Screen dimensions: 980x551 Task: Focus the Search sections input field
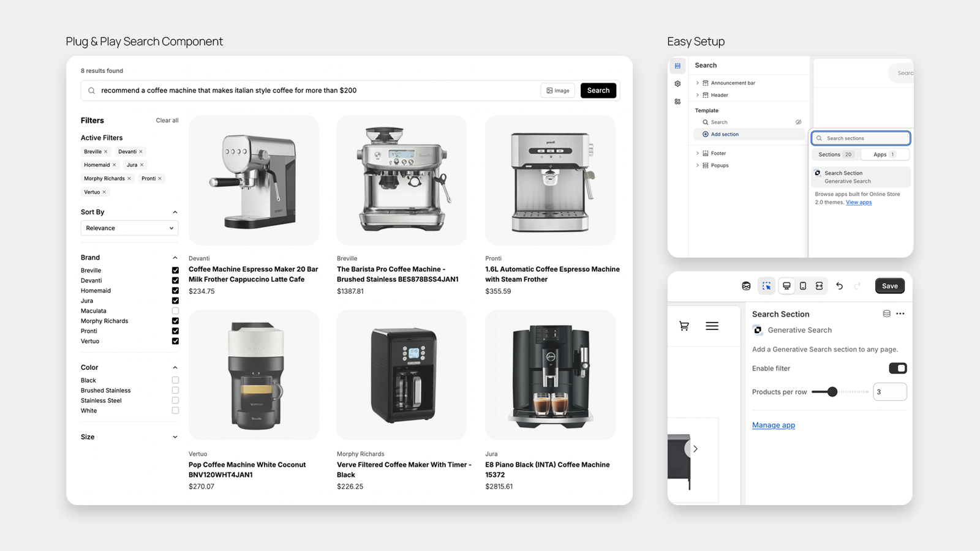coord(861,138)
